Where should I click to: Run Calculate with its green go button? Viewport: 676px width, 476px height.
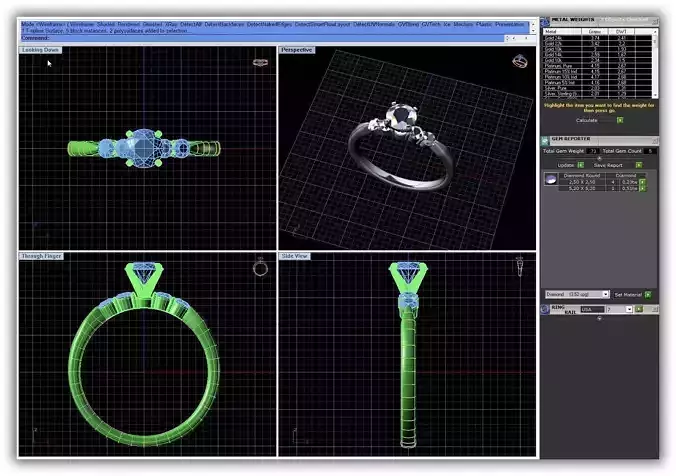620,120
